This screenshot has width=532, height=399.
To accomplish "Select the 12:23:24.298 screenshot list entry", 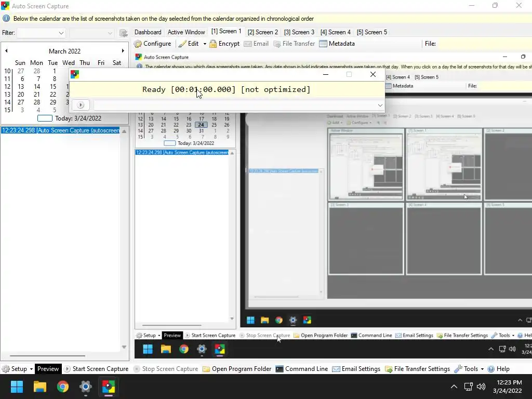I will point(60,130).
